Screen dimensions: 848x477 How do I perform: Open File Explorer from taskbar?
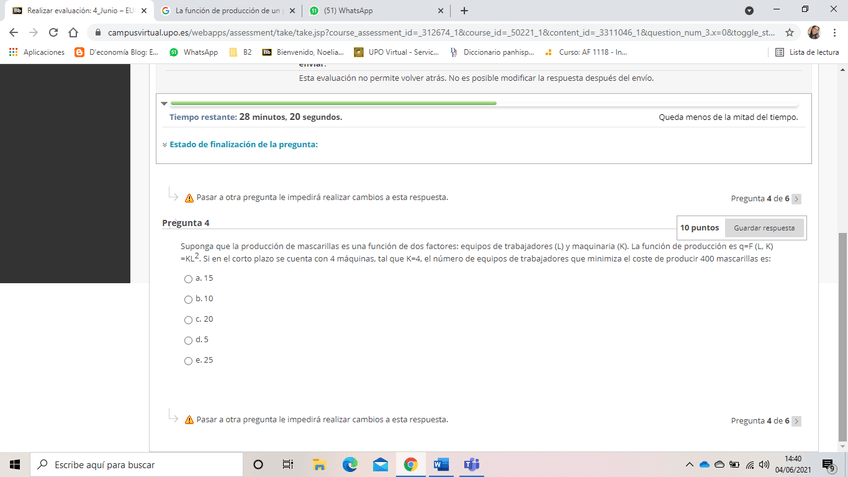319,465
